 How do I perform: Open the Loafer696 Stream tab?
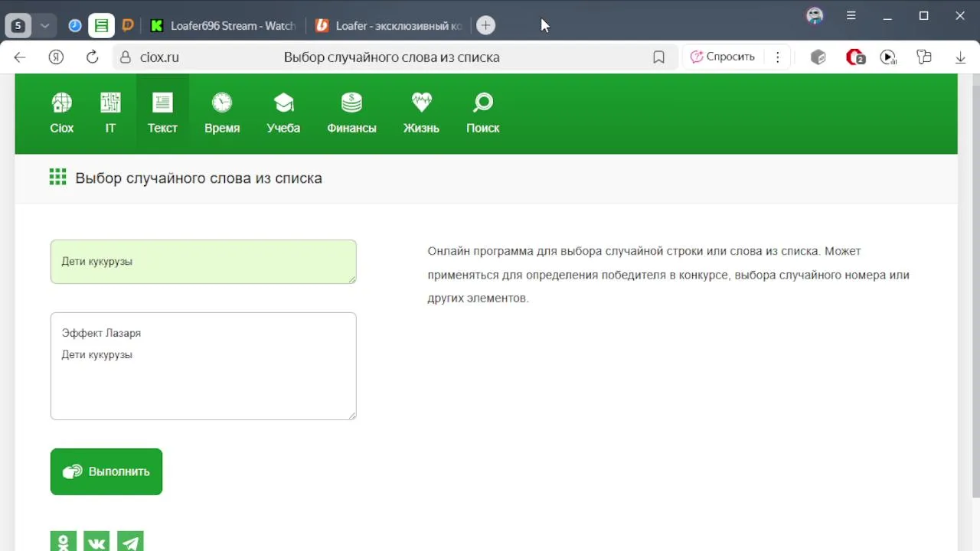(223, 25)
